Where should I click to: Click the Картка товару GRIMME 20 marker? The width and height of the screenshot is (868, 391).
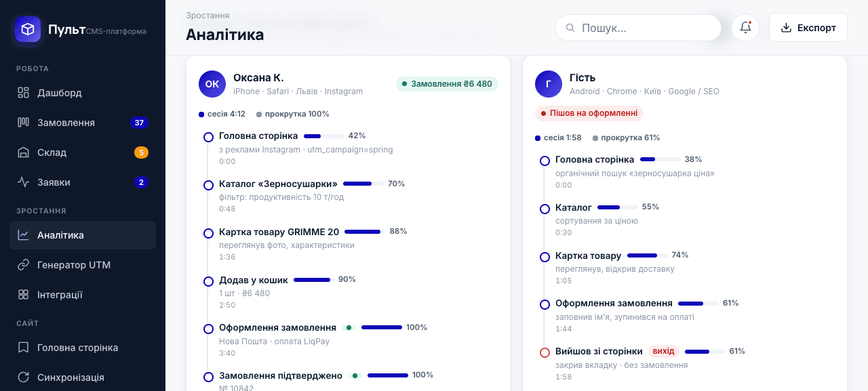click(x=208, y=233)
